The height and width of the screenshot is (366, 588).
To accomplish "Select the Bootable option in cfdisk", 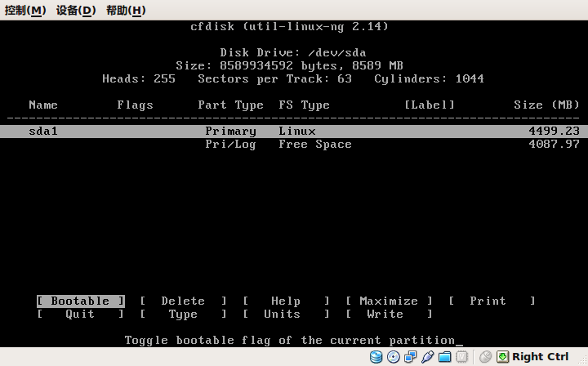I will pyautogui.click(x=81, y=301).
